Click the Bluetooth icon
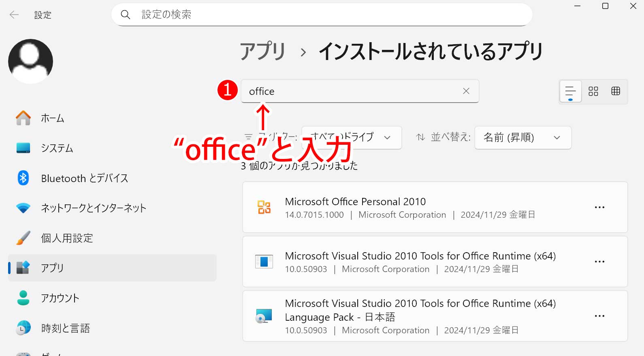The width and height of the screenshot is (644, 356). (23, 178)
